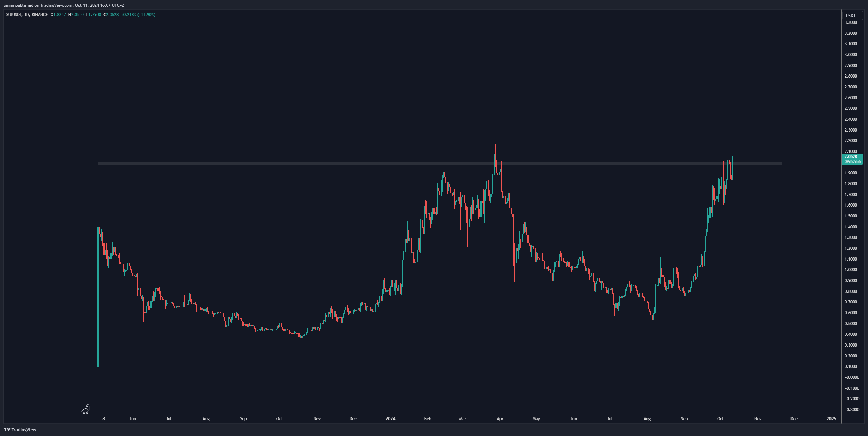Click the Dec label before 2025 on time axis
The image size is (868, 436).
coord(794,419)
